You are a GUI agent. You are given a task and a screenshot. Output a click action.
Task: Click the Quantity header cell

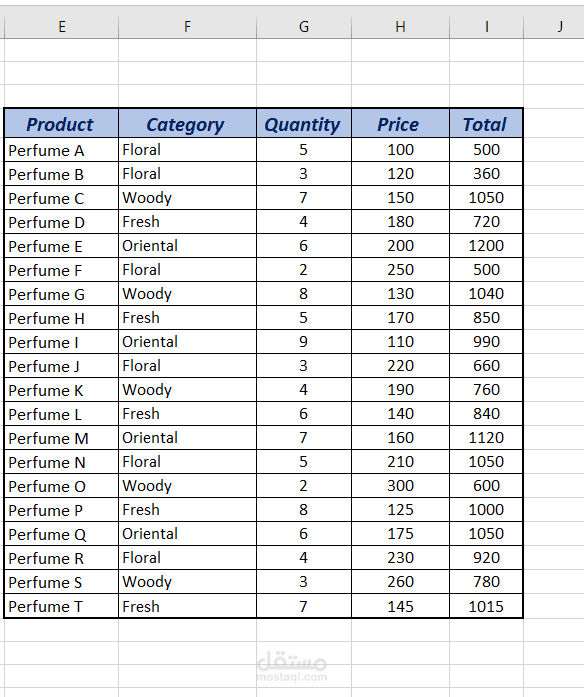coord(304,124)
